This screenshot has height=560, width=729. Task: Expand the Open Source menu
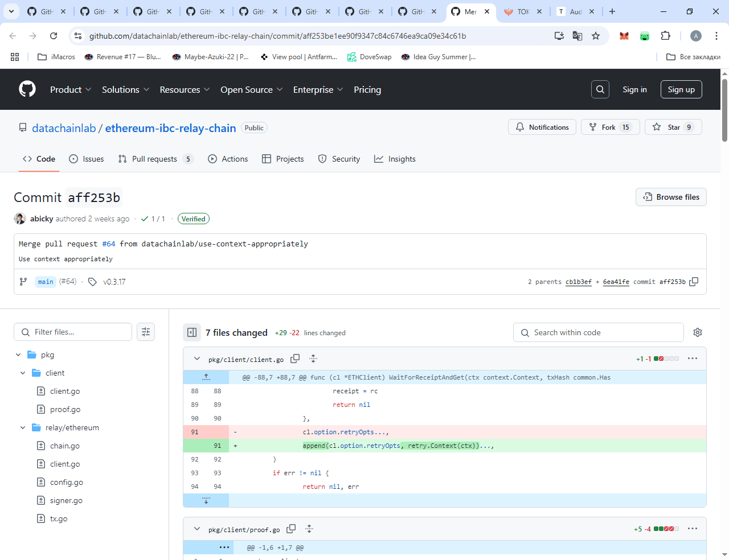(251, 89)
